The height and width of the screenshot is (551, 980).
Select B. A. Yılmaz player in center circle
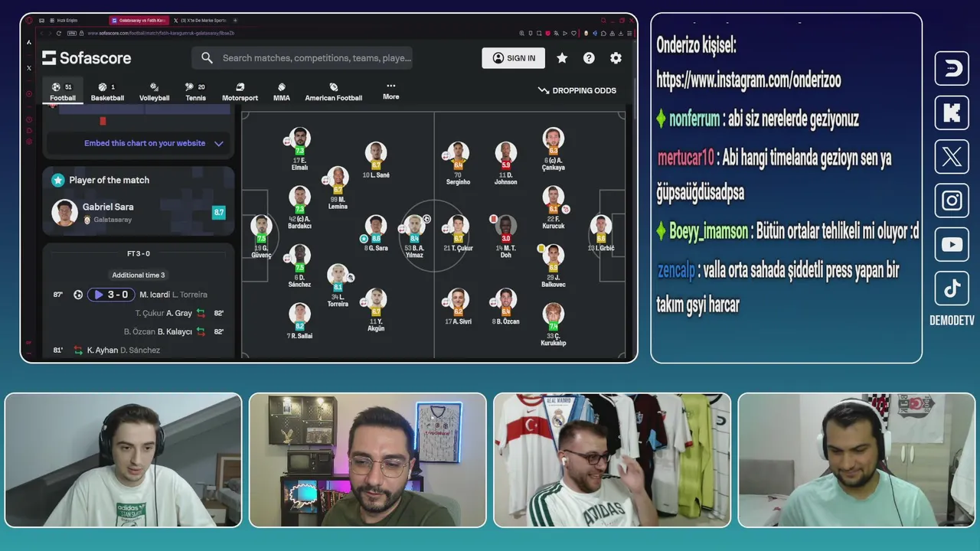414,225
